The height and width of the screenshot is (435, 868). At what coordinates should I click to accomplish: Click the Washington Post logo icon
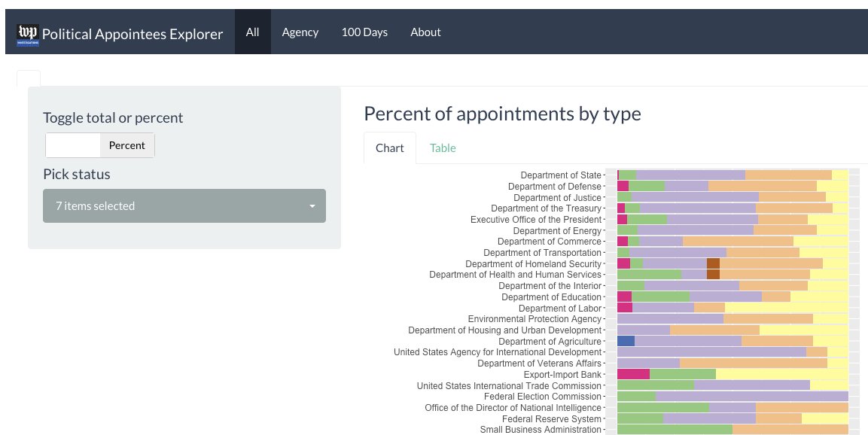point(28,35)
